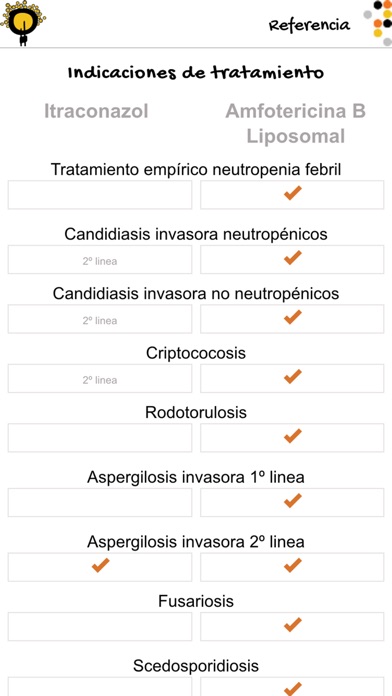Click Itraconazol 2º linea cell for Candidiasis invasora neutropénicos
The width and height of the screenshot is (392, 696).
pos(100,260)
